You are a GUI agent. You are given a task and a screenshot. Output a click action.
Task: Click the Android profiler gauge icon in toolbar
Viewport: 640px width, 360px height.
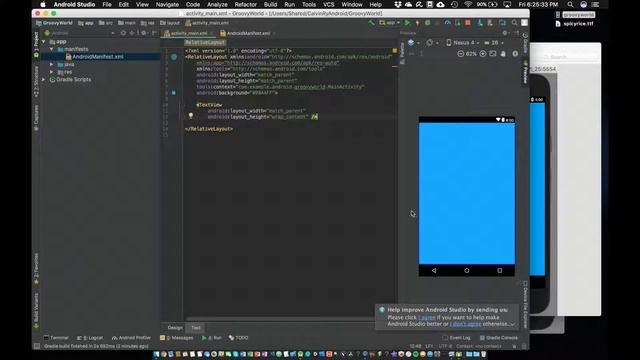(447, 23)
